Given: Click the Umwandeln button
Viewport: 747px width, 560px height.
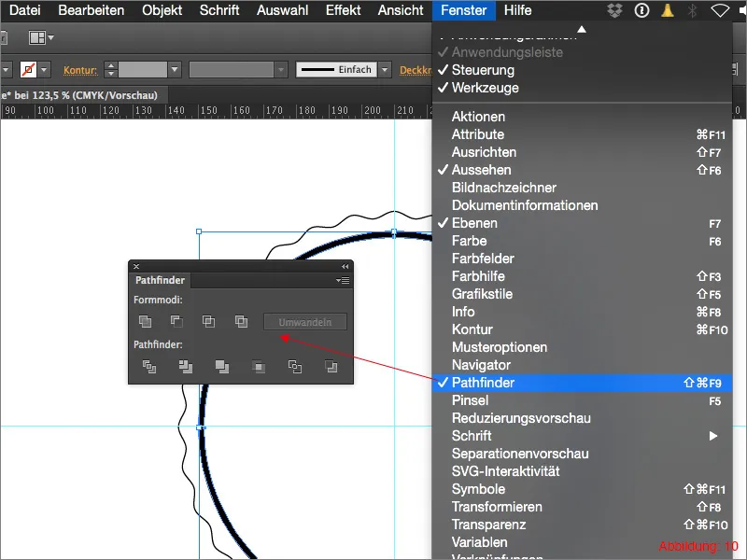Looking at the screenshot, I should (x=305, y=322).
